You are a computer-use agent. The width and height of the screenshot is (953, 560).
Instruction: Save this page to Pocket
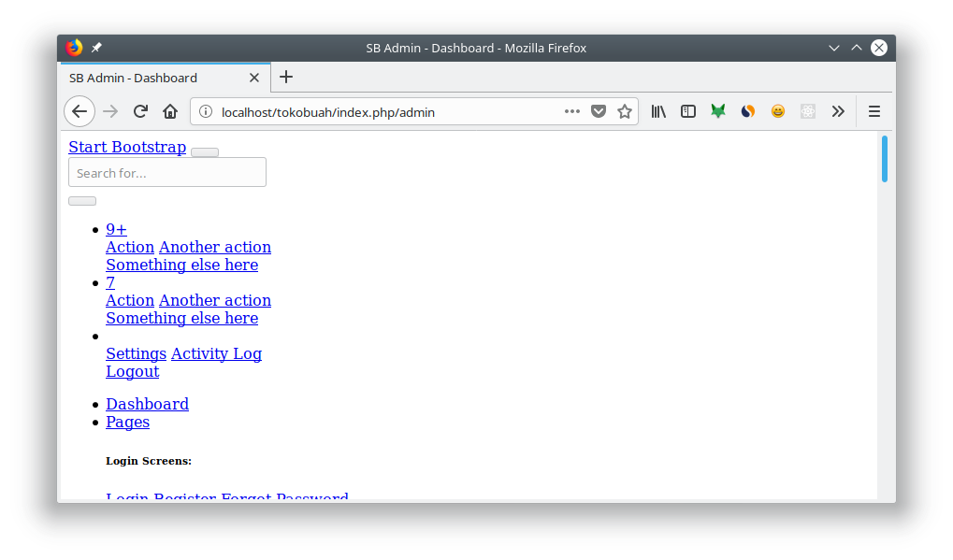(599, 111)
